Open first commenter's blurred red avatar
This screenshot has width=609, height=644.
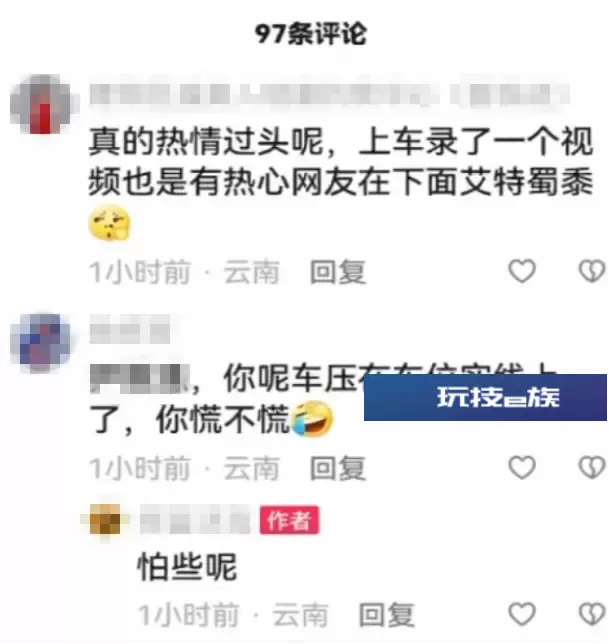point(41,104)
